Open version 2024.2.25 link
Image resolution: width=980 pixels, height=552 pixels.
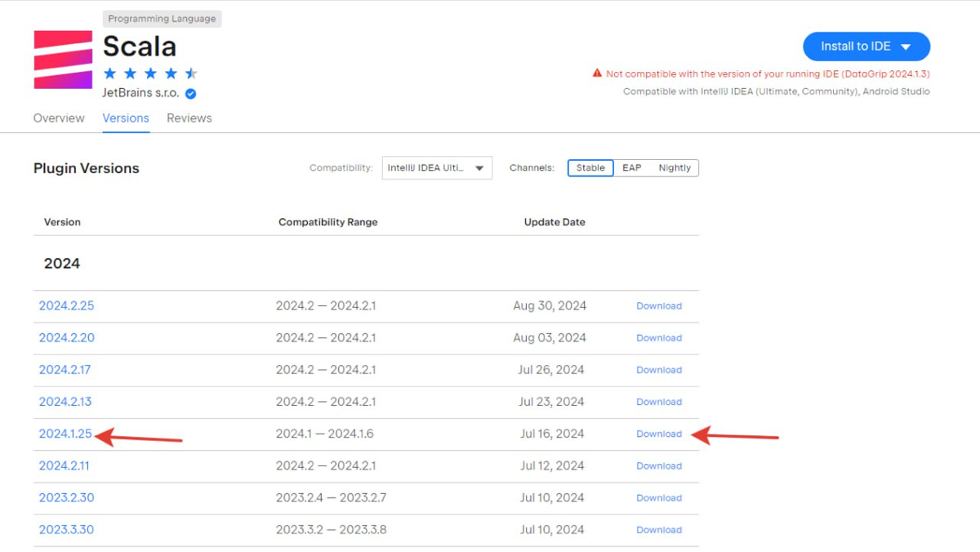(x=66, y=306)
